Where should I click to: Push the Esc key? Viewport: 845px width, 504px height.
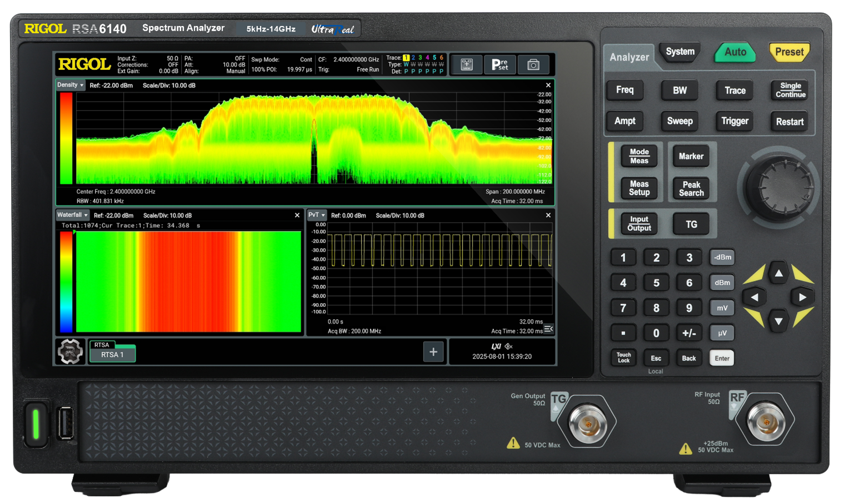point(656,358)
